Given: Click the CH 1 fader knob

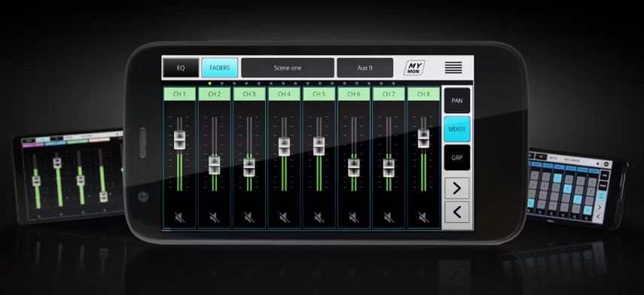Looking at the screenshot, I should (179, 140).
